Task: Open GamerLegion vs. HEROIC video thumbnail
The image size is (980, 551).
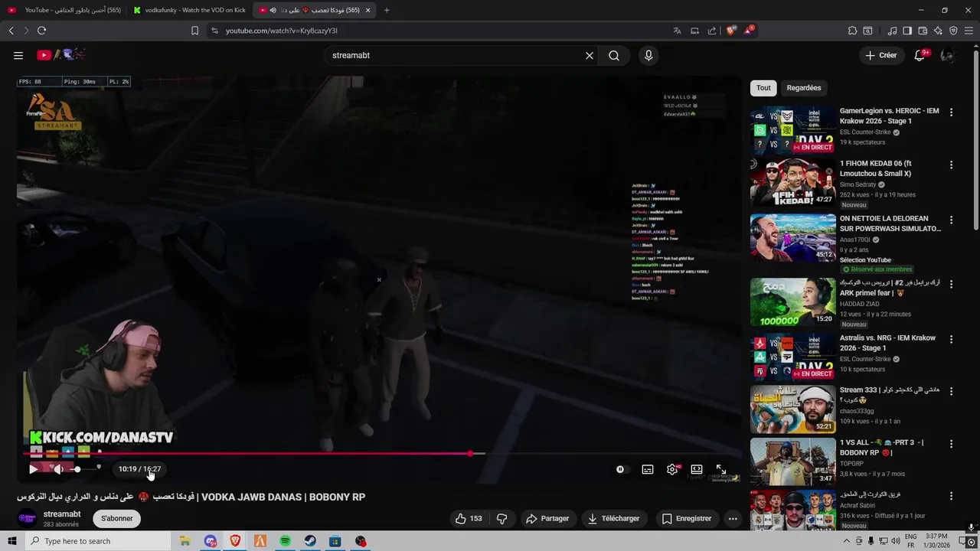Action: 793,130
